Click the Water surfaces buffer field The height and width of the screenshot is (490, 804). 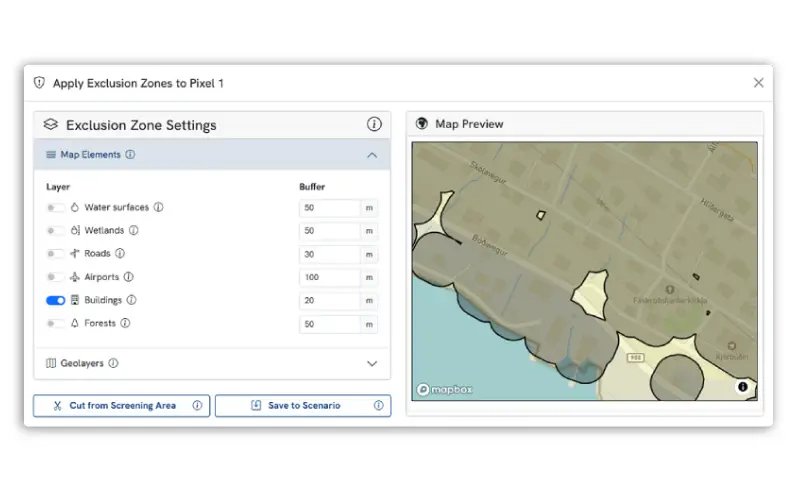[330, 208]
